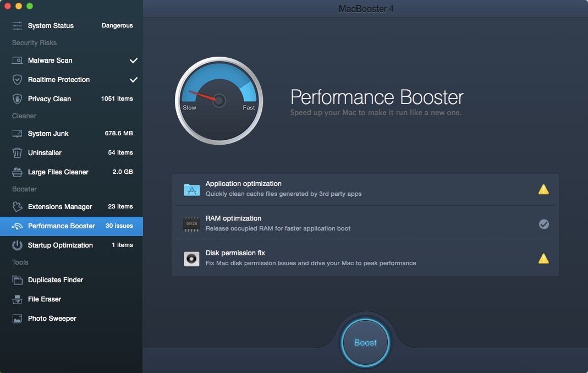Open Duplicates Finder tool
Screen dimensions: 588x373
72,280
